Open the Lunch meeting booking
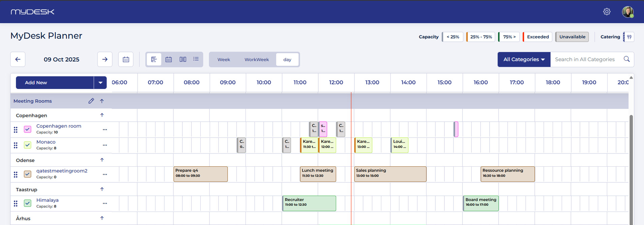 318,174
